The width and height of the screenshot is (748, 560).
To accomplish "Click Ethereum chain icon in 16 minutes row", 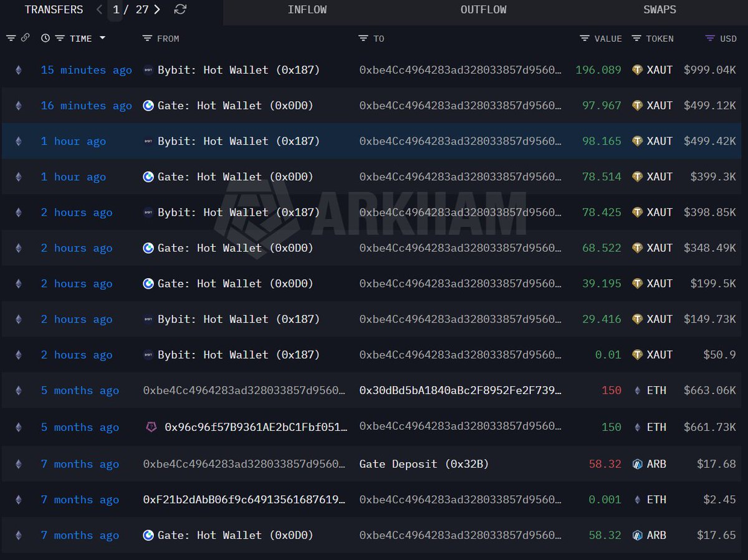I will click(x=18, y=105).
